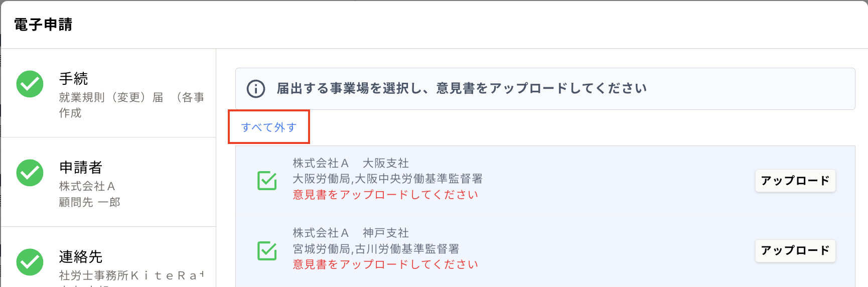Click the すべて外す link
868x287 pixels.
coord(268,127)
